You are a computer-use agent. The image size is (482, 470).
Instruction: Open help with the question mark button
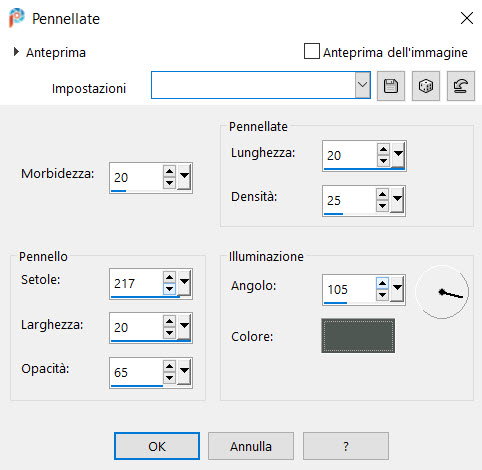[346, 446]
